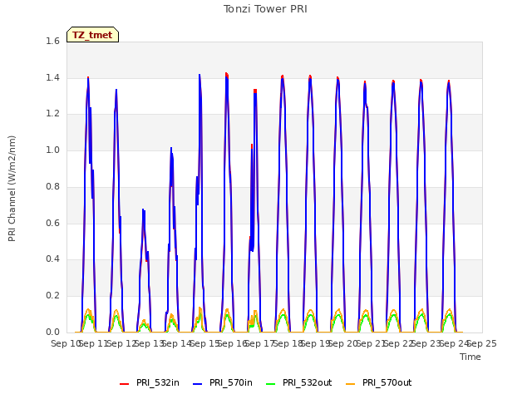This screenshot has width=532, height=399.
Task: Click the 0.2 y-axis tick label
Action: pyautogui.click(x=52, y=296)
